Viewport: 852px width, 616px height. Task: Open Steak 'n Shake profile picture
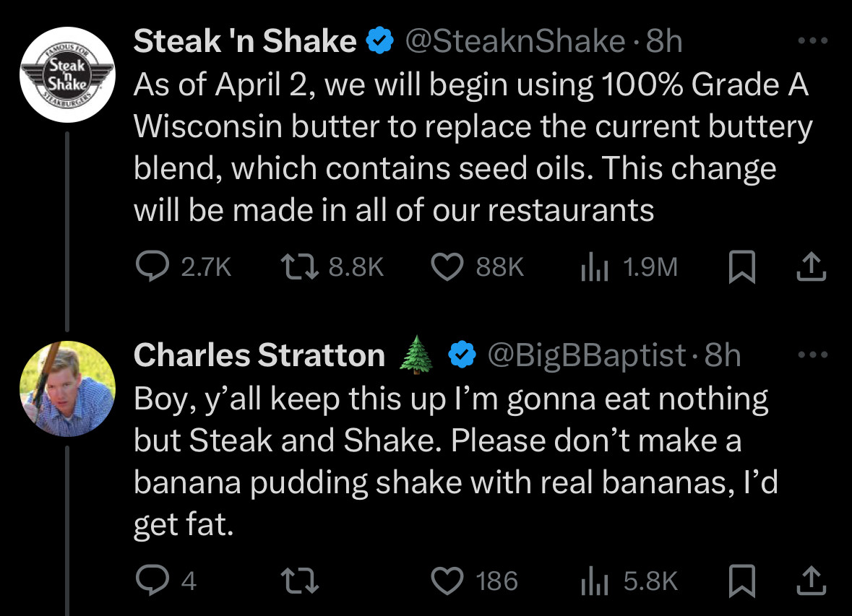[67, 74]
